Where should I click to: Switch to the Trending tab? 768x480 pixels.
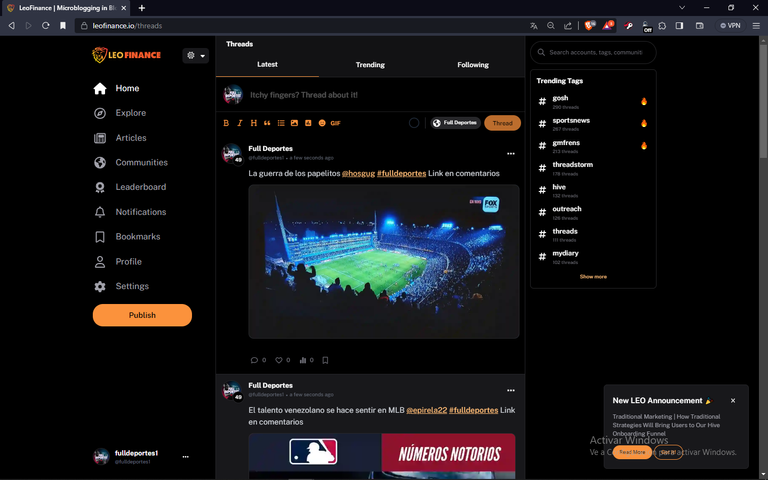click(x=370, y=65)
